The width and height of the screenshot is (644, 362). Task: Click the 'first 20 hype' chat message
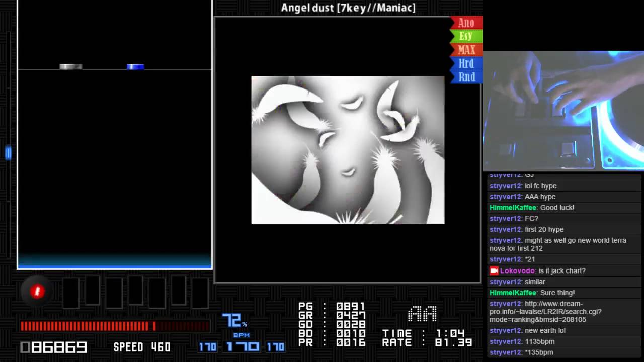(x=544, y=229)
